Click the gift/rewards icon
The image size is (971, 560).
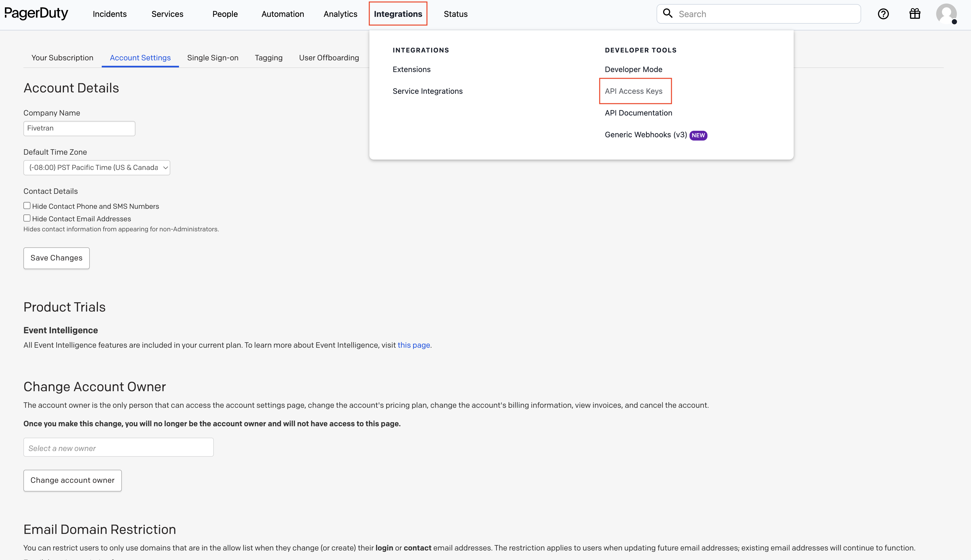(x=914, y=13)
